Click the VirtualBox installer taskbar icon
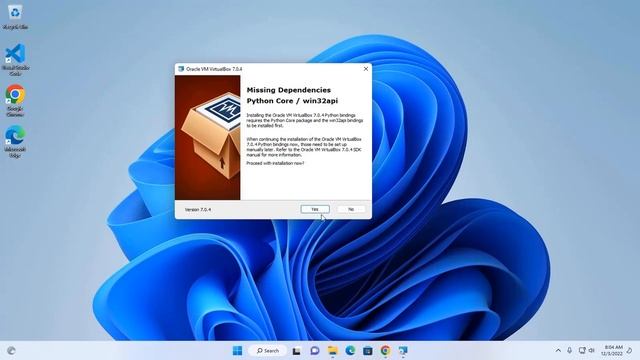 tap(403, 351)
